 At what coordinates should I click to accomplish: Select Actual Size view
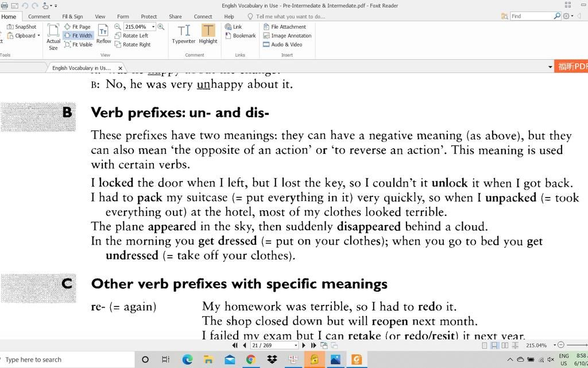point(53,37)
